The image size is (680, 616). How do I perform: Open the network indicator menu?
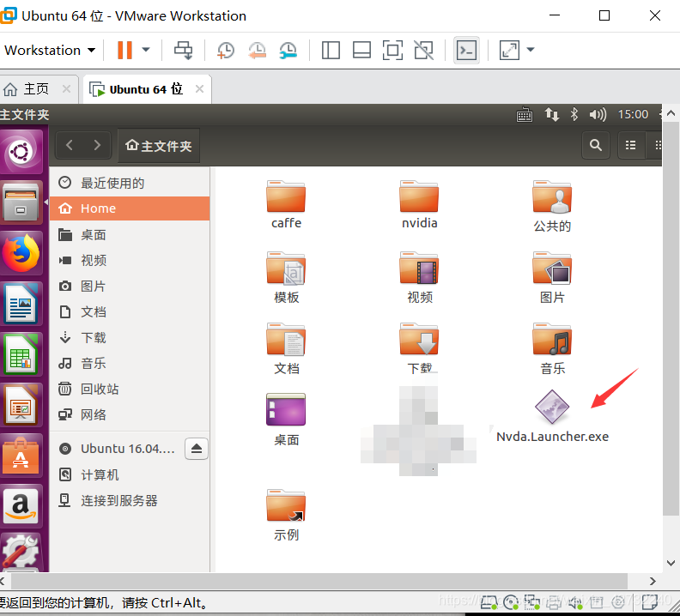[x=551, y=115]
